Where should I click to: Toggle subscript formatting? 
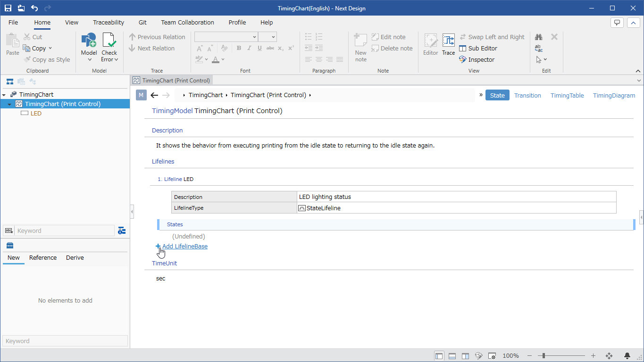(x=281, y=48)
